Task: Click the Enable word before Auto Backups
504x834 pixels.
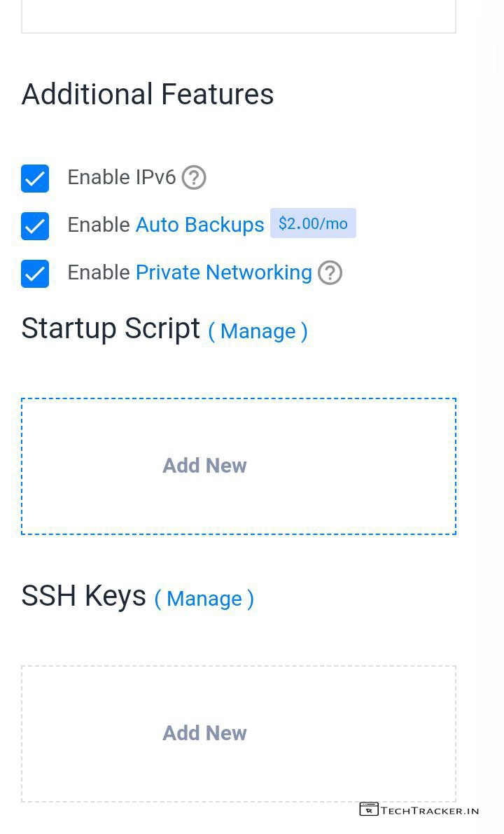Action: 99,225
